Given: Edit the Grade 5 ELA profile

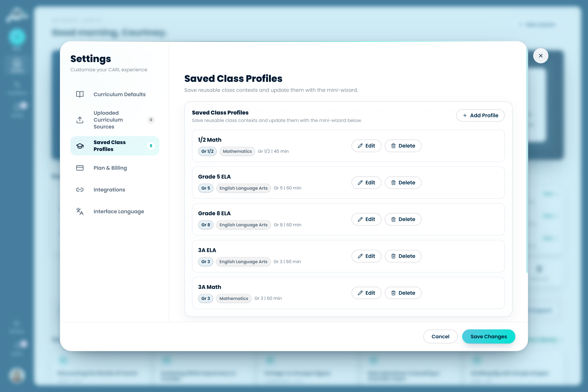Looking at the screenshot, I should coord(366,183).
